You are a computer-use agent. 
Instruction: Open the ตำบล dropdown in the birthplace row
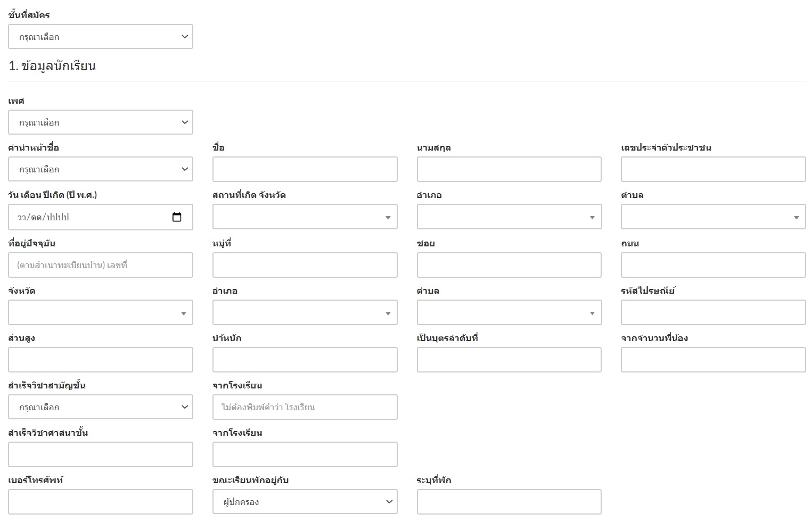click(713, 217)
